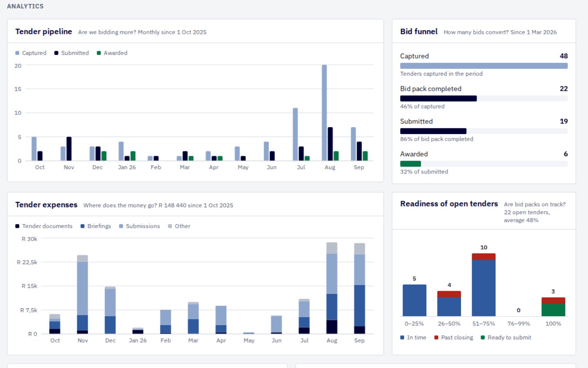Image resolution: width=588 pixels, height=368 pixels.
Task: Click the '86% of bid pack completed' caption
Action: click(x=437, y=139)
